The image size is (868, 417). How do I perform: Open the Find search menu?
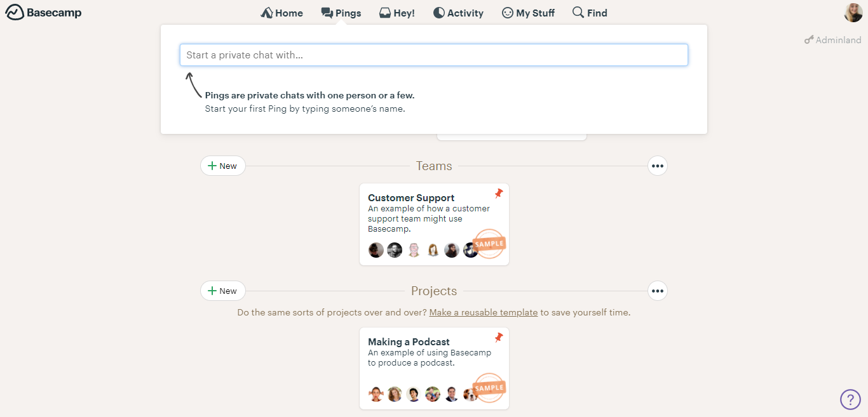coord(590,13)
